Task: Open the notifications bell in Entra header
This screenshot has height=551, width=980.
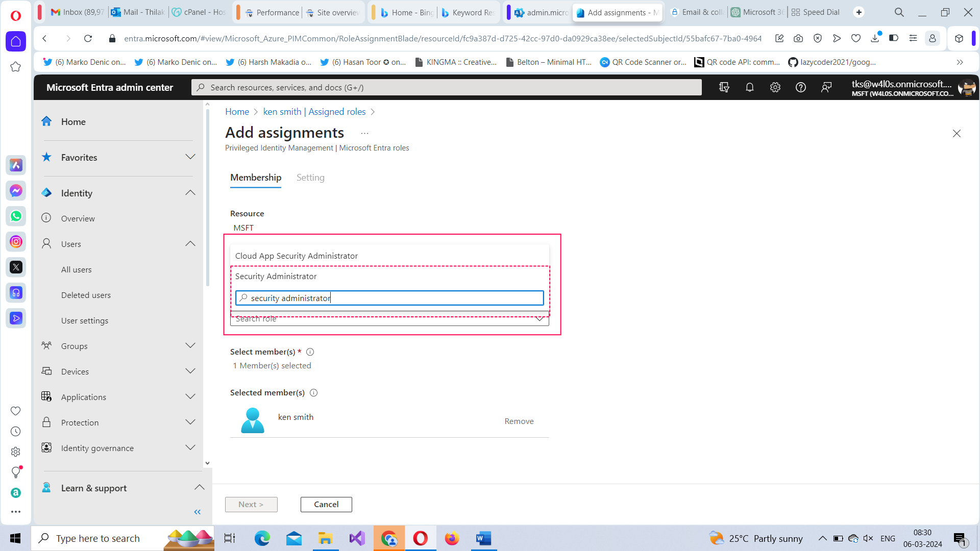Action: click(x=749, y=87)
